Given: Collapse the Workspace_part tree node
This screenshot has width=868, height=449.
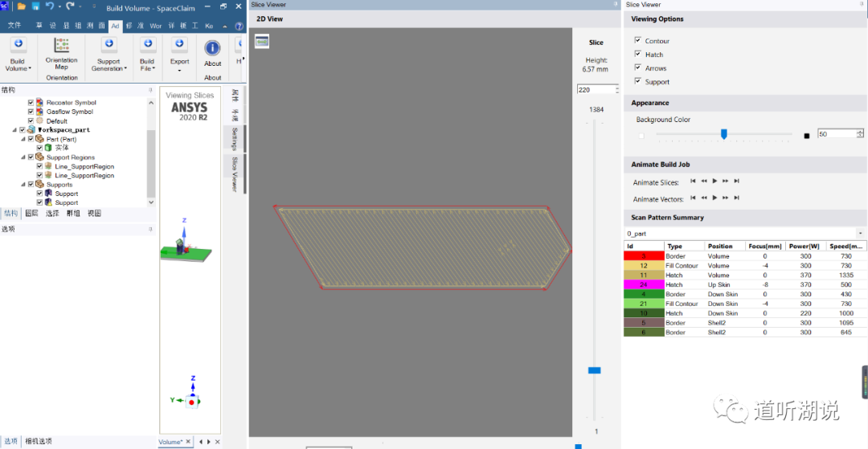Looking at the screenshot, I should pyautogui.click(x=15, y=130).
